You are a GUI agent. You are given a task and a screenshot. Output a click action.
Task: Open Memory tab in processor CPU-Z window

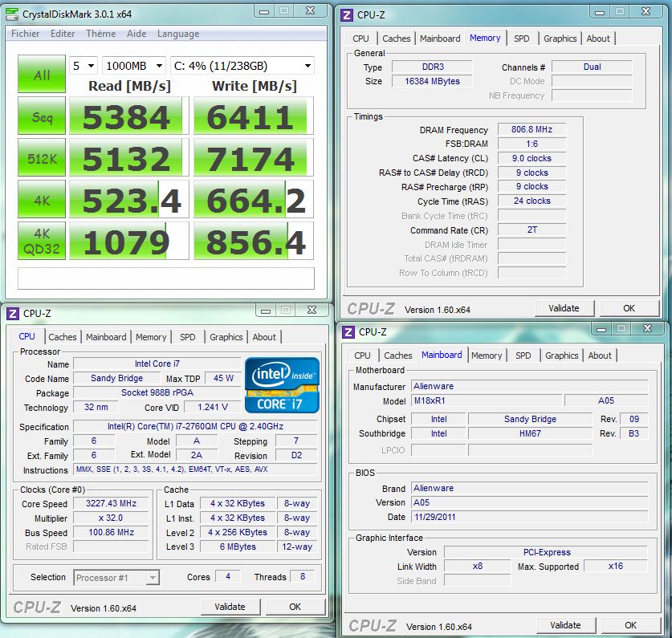[151, 337]
